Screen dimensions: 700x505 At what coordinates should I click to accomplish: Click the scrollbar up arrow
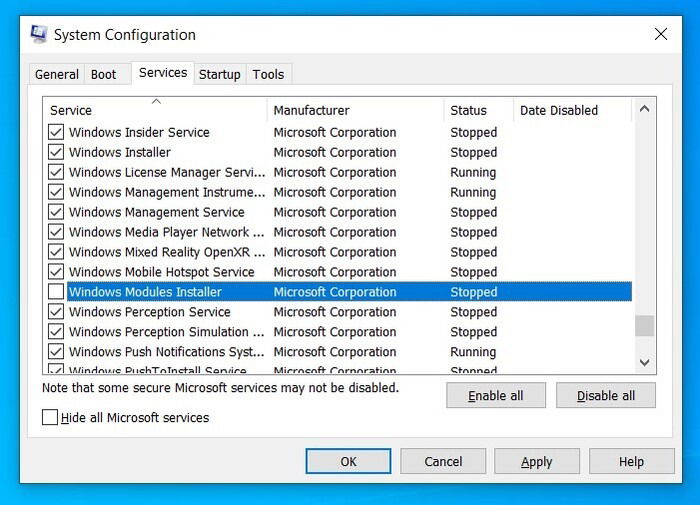(644, 109)
